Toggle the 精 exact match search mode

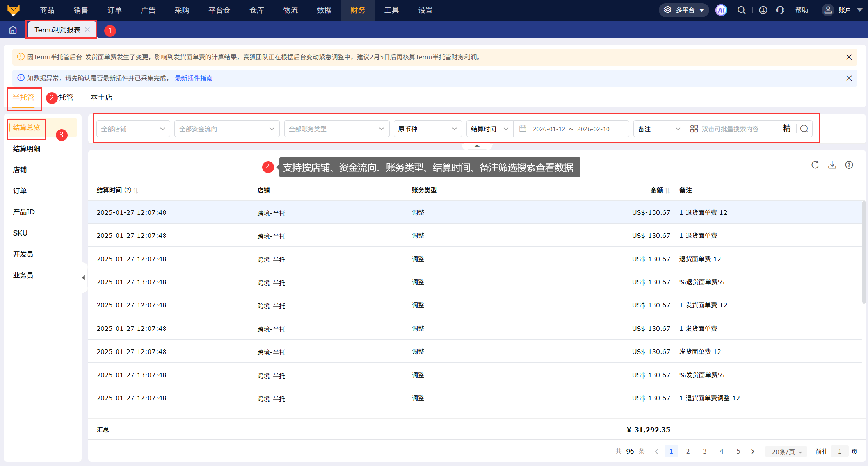786,129
